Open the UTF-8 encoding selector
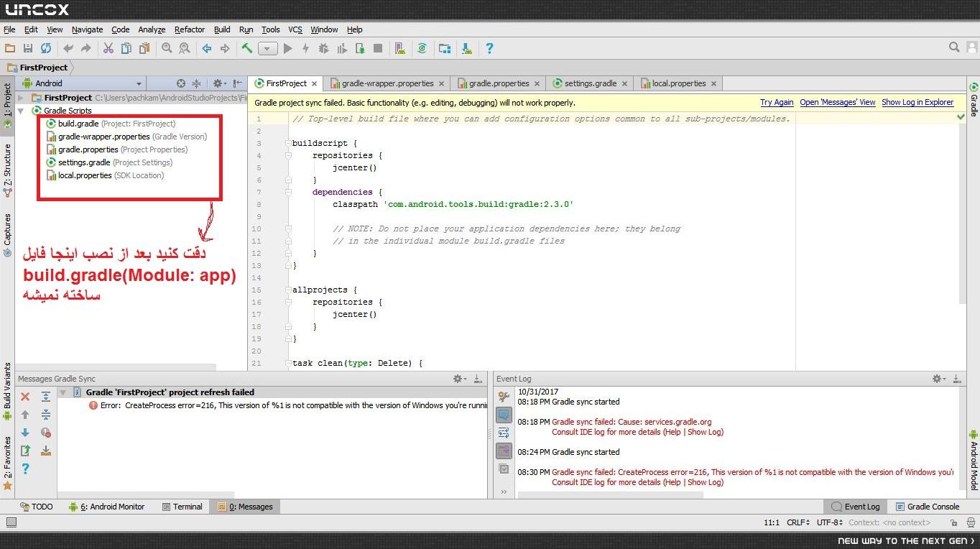Image resolution: width=980 pixels, height=549 pixels. (x=830, y=523)
